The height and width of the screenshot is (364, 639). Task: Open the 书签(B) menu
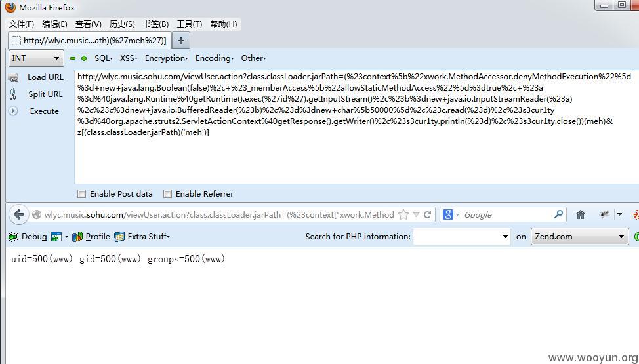[155, 24]
